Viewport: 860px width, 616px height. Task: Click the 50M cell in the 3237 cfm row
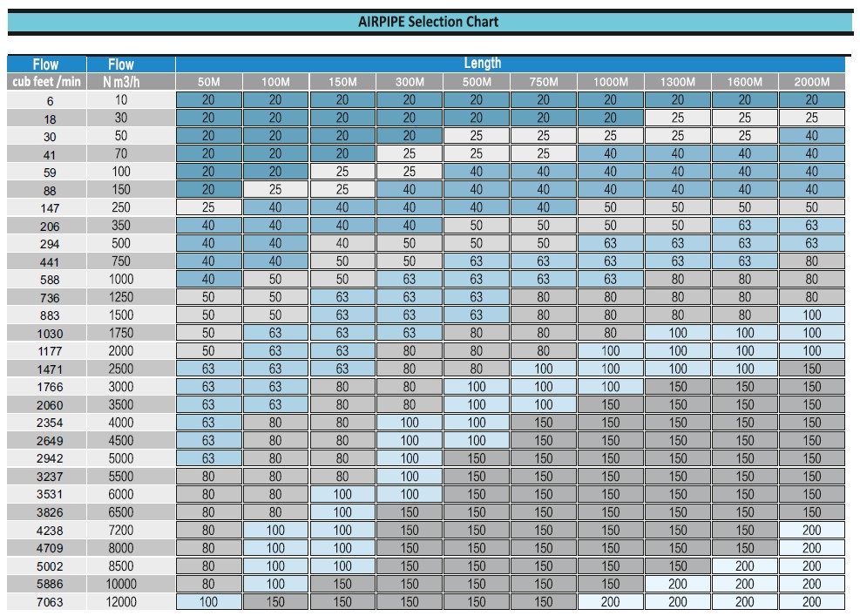(209, 476)
